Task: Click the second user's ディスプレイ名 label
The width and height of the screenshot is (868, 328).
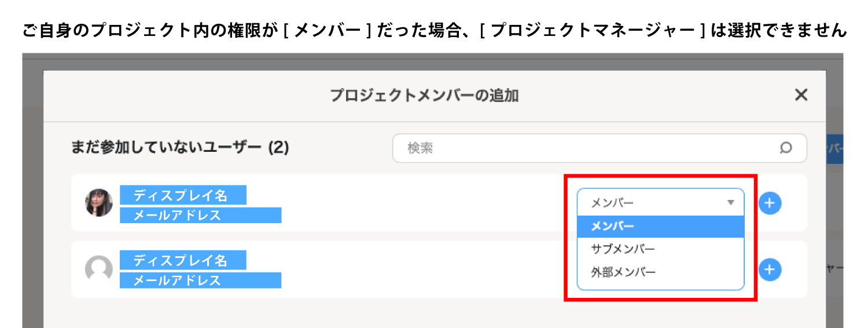Action: pyautogui.click(x=183, y=260)
